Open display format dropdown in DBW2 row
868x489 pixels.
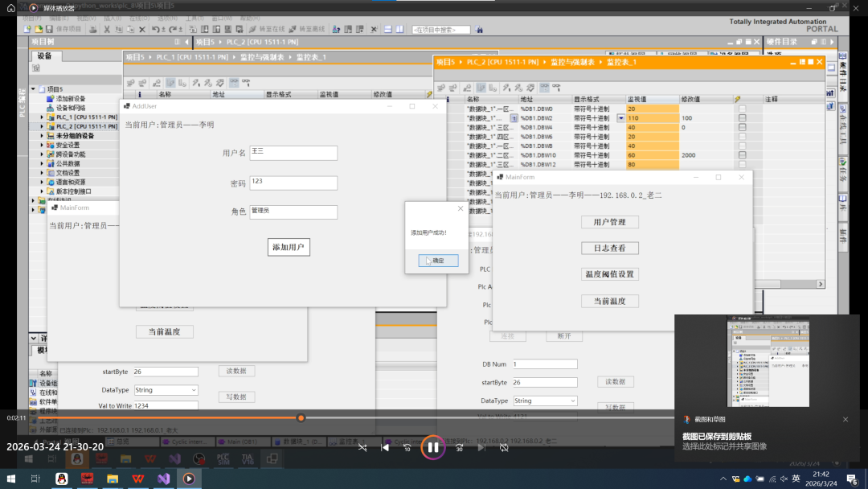pos(620,118)
